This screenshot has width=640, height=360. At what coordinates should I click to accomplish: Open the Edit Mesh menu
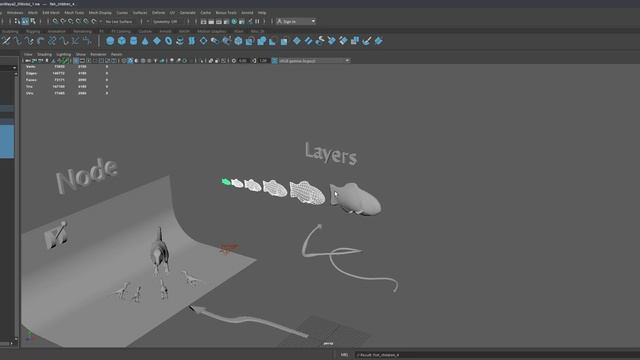(51, 13)
